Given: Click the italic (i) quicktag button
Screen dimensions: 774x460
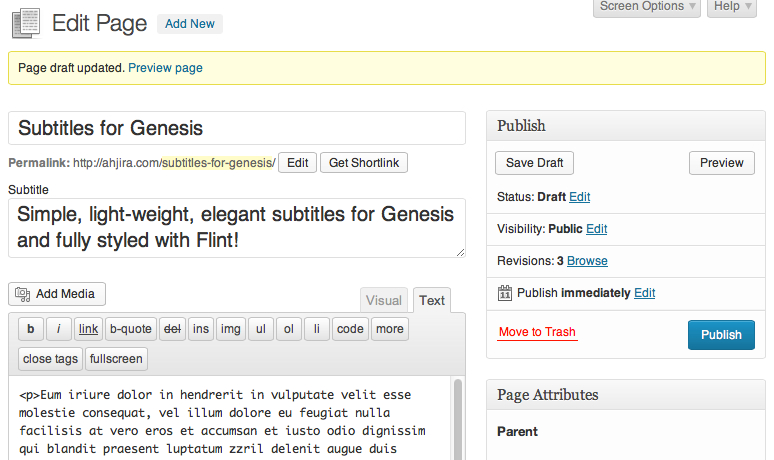Looking at the screenshot, I should point(59,329).
